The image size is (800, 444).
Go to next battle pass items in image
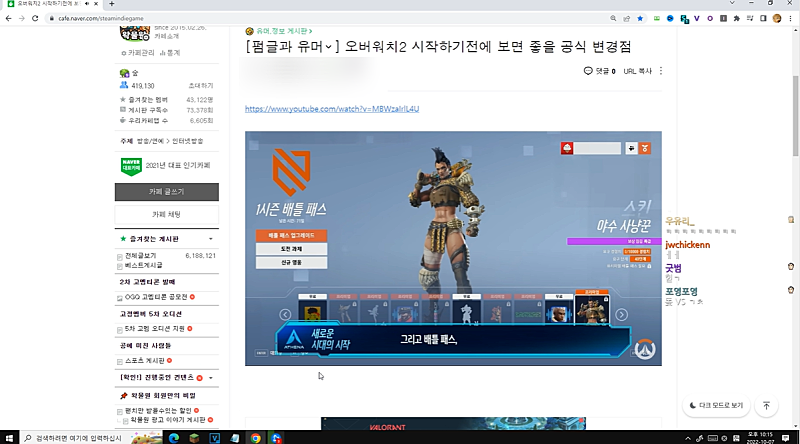[x=621, y=314]
